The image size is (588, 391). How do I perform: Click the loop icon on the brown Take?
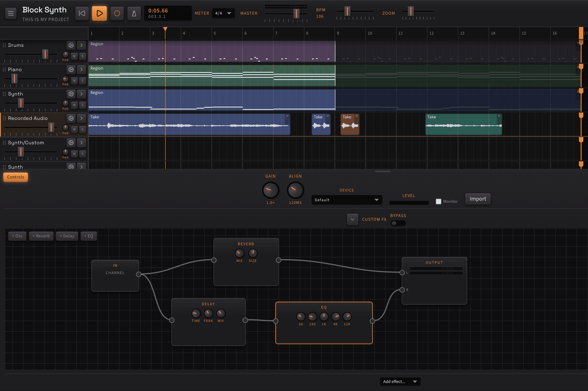click(357, 116)
